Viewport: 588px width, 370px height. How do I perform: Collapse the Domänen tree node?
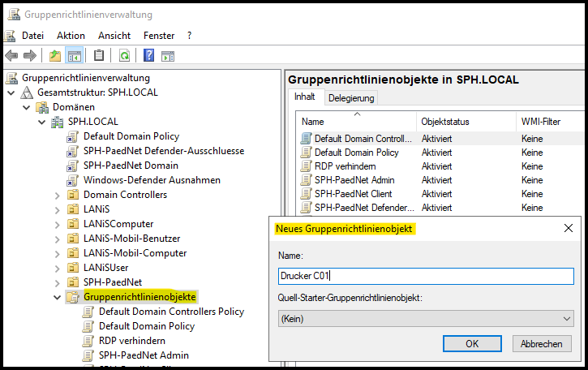tap(26, 107)
